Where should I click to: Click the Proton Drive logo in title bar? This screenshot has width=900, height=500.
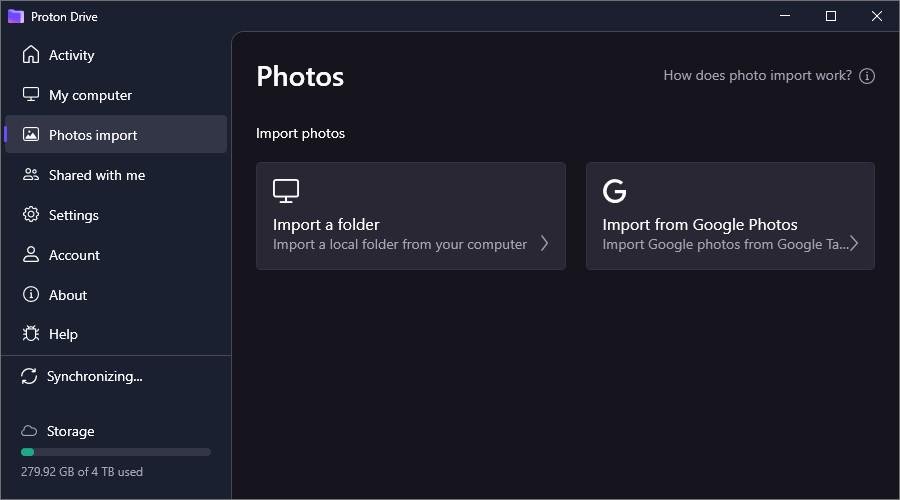[15, 16]
